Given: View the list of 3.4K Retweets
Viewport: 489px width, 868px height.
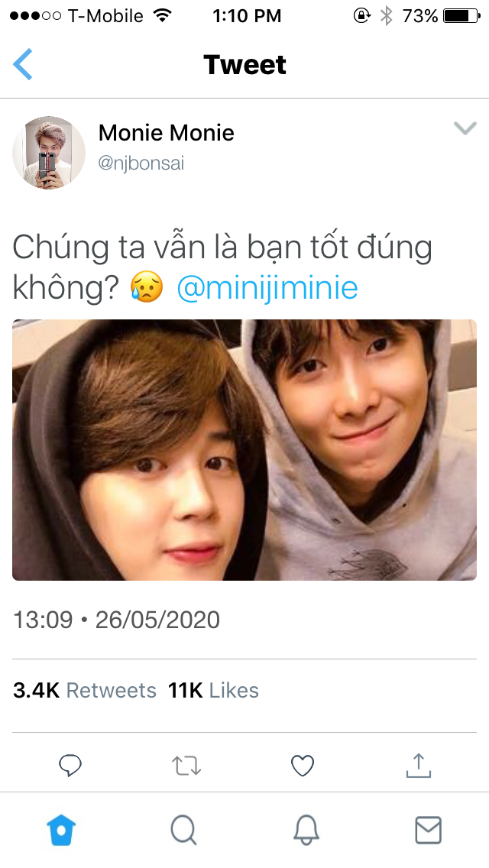Looking at the screenshot, I should pos(85,690).
